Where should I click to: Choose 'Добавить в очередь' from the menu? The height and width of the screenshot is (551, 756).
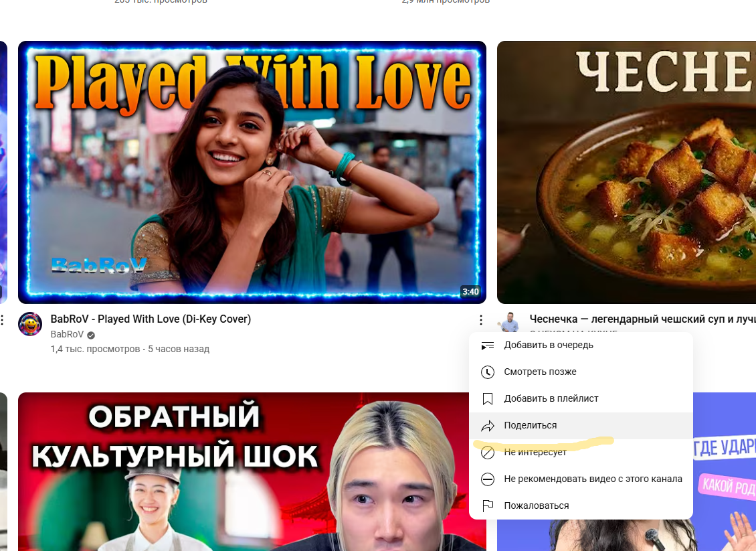pyautogui.click(x=581, y=345)
